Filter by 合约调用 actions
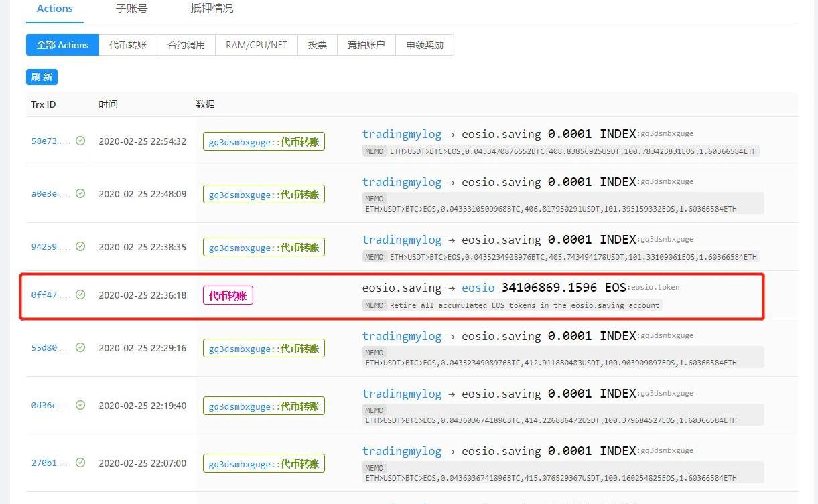Viewport: 818px width, 504px height. coord(186,45)
